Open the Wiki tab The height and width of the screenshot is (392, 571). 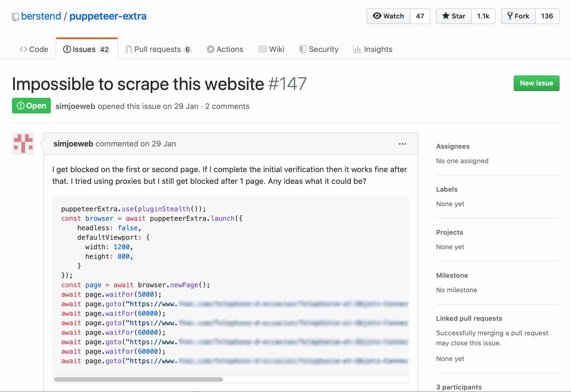(271, 49)
